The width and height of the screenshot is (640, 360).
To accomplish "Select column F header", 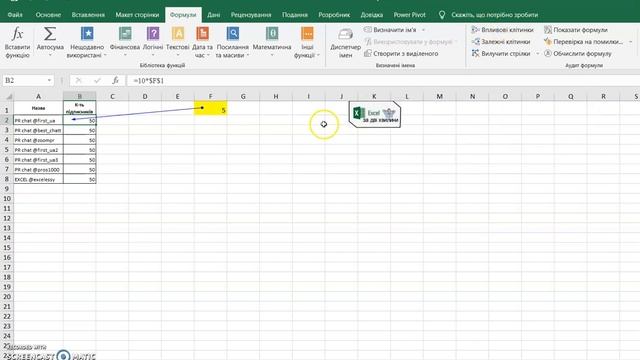I will [x=211, y=96].
